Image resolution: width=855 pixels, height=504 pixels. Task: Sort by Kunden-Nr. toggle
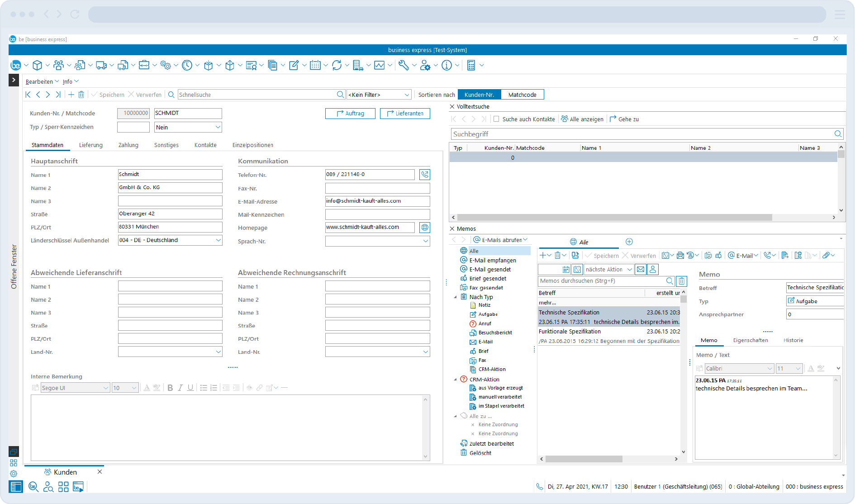[x=479, y=95]
